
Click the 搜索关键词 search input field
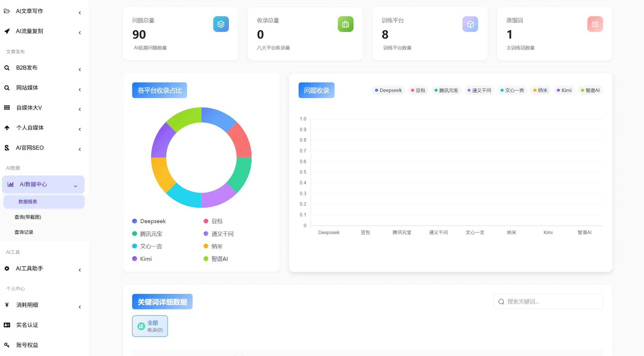coord(548,301)
